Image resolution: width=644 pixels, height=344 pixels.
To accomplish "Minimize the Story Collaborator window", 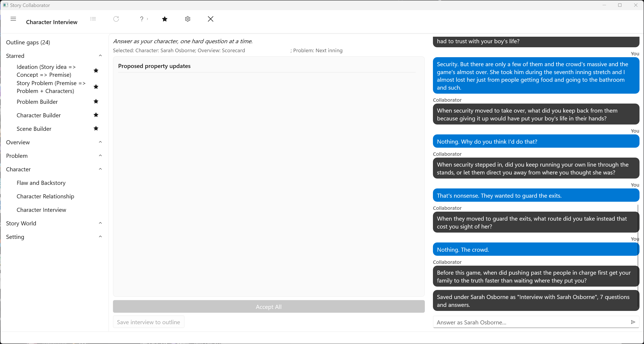I will [x=604, y=5].
